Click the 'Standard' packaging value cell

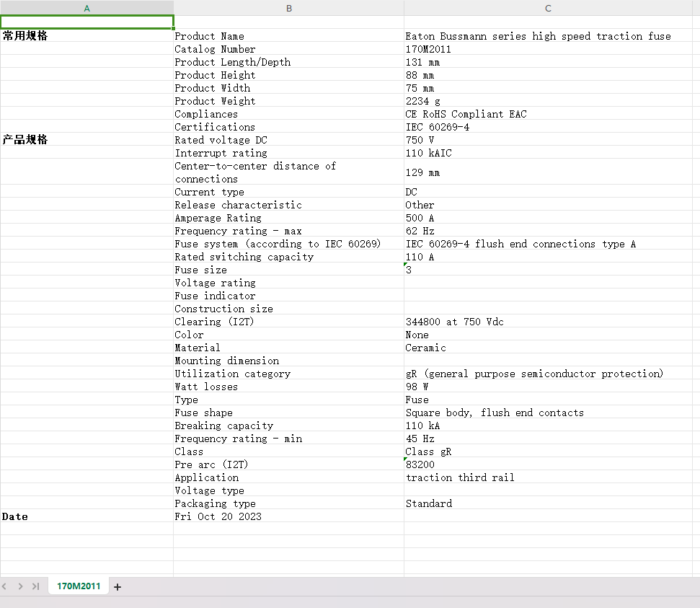(548, 503)
